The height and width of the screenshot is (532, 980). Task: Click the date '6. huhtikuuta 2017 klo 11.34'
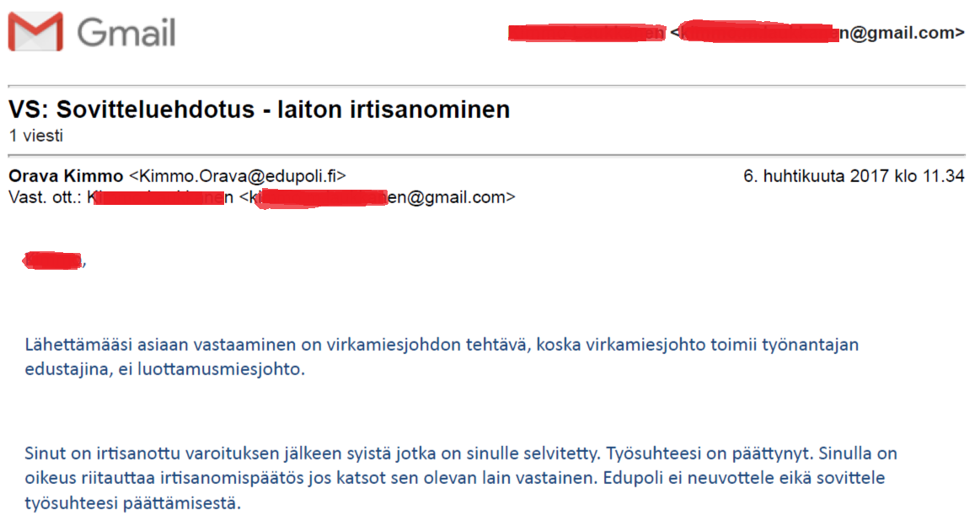(x=853, y=176)
